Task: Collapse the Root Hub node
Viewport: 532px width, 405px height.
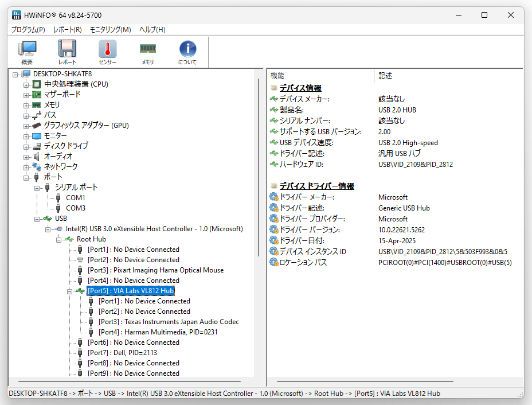Action: click(x=58, y=240)
